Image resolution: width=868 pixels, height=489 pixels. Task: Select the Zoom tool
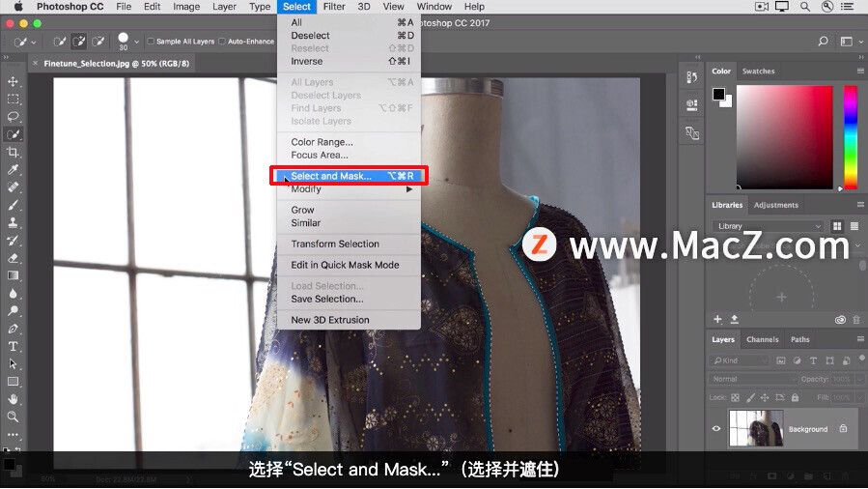(13, 417)
